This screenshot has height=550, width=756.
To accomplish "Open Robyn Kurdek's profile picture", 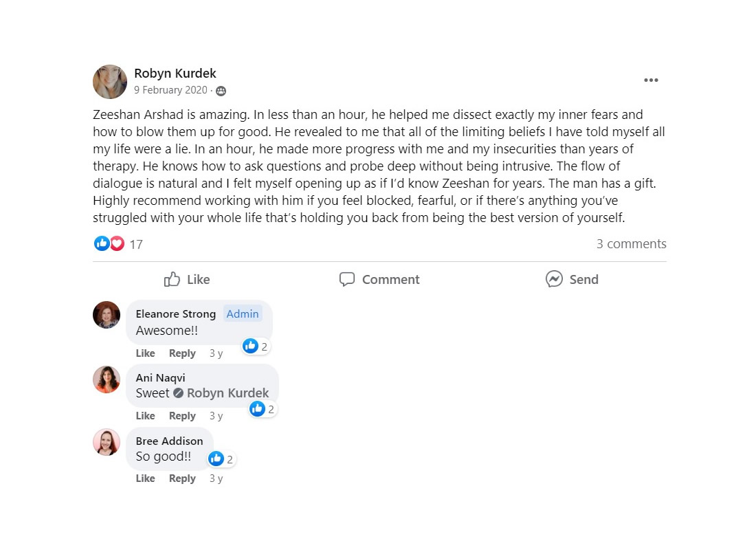I will tap(110, 82).
